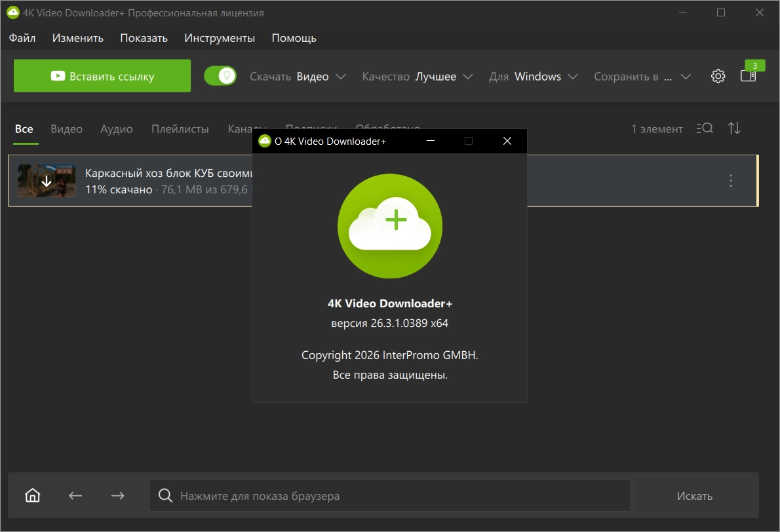780x532 pixels.
Task: Switch to the Все tab
Action: pos(24,129)
